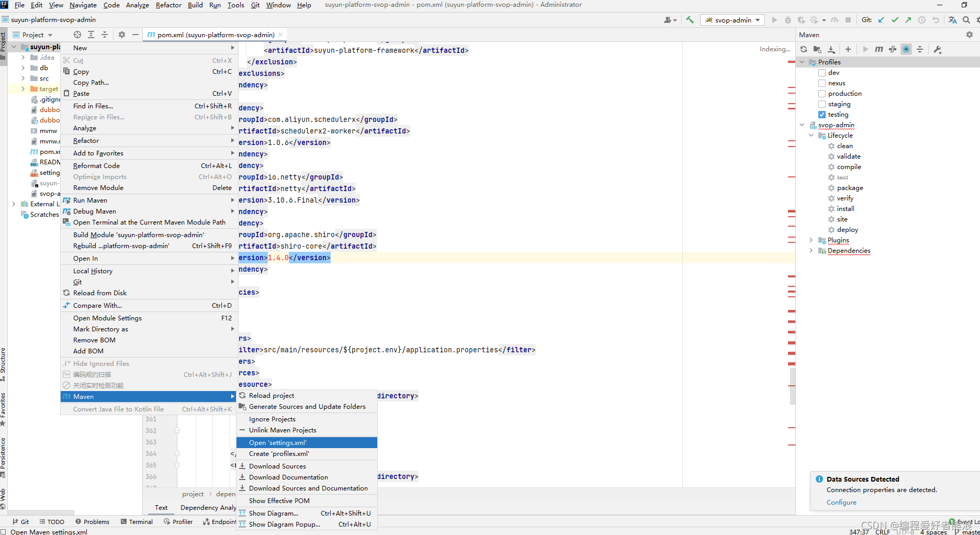Toggle Offline Mode icon in Maven toolbar
The height and width of the screenshot is (535, 980).
tap(893, 49)
